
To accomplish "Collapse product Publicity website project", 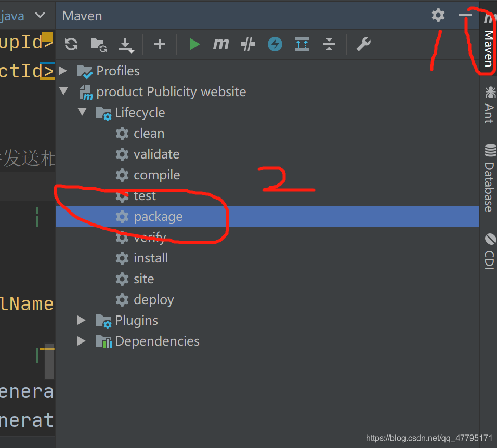I will (x=63, y=91).
